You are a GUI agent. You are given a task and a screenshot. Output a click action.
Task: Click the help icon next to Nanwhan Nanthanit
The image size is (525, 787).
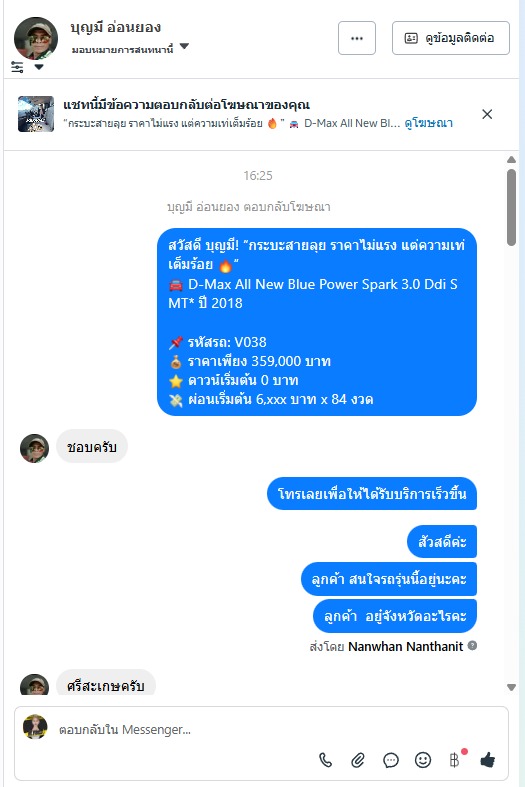472,645
